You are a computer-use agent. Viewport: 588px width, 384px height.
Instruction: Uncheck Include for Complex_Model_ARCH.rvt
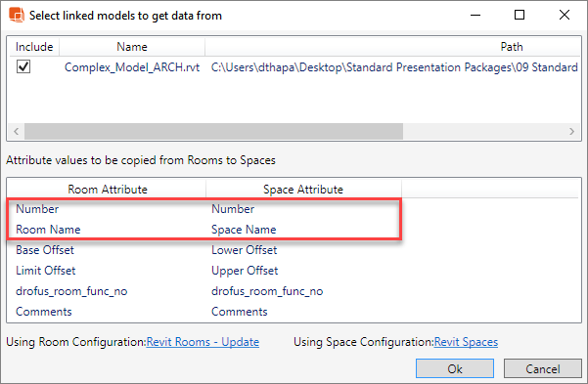point(23,67)
